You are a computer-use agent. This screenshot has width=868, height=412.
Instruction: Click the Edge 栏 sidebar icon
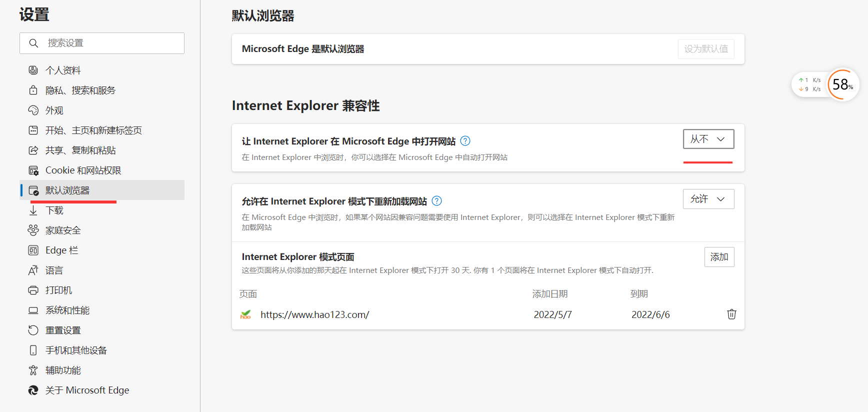pos(33,250)
